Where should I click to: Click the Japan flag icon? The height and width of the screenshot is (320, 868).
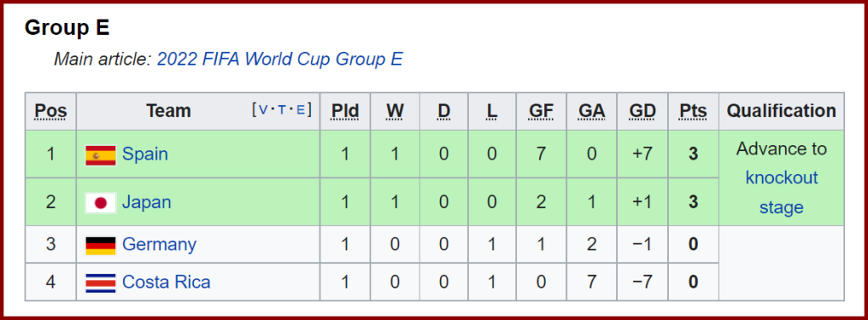point(100,202)
